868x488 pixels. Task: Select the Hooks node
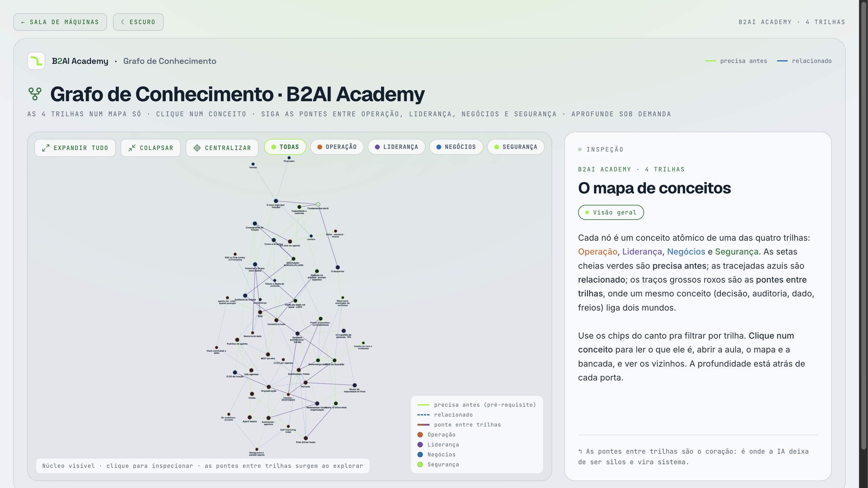pos(252,394)
